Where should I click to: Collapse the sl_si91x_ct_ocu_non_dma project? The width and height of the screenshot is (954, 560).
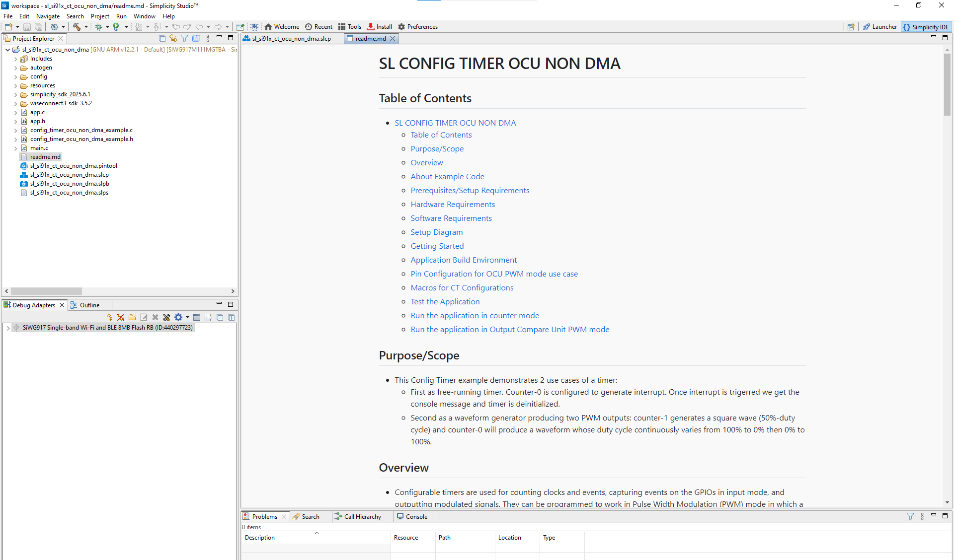pos(7,50)
